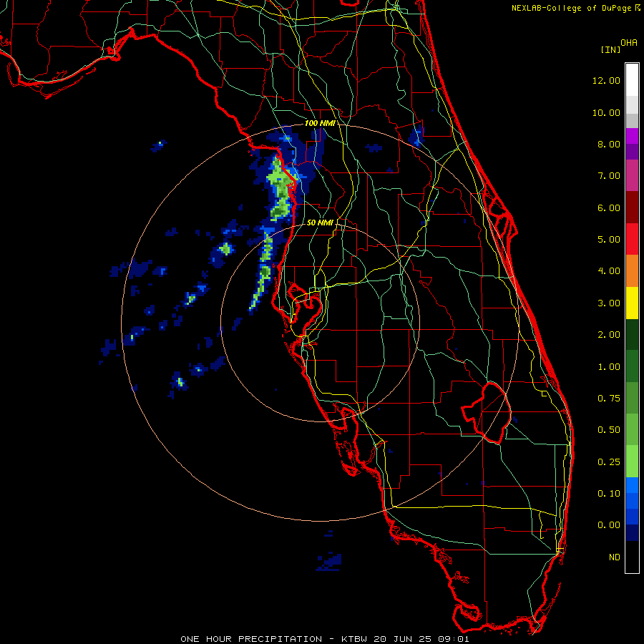Pick the white swatch at the legend top
This screenshot has height=644, width=644.
632,79
